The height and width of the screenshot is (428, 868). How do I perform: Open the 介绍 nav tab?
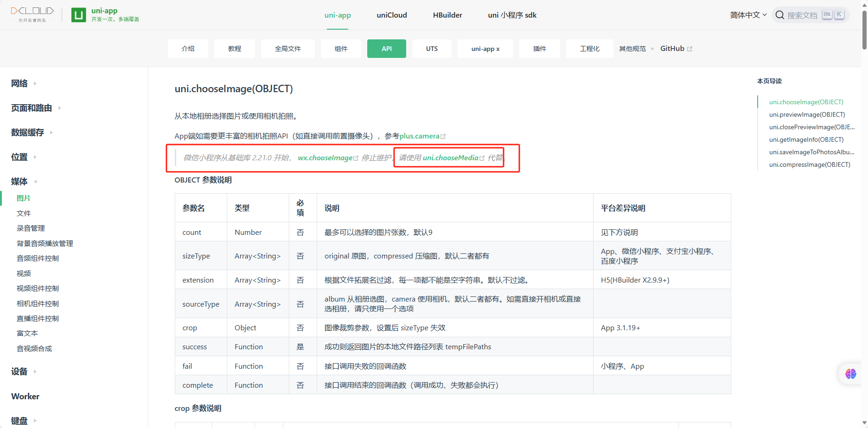[x=188, y=49]
